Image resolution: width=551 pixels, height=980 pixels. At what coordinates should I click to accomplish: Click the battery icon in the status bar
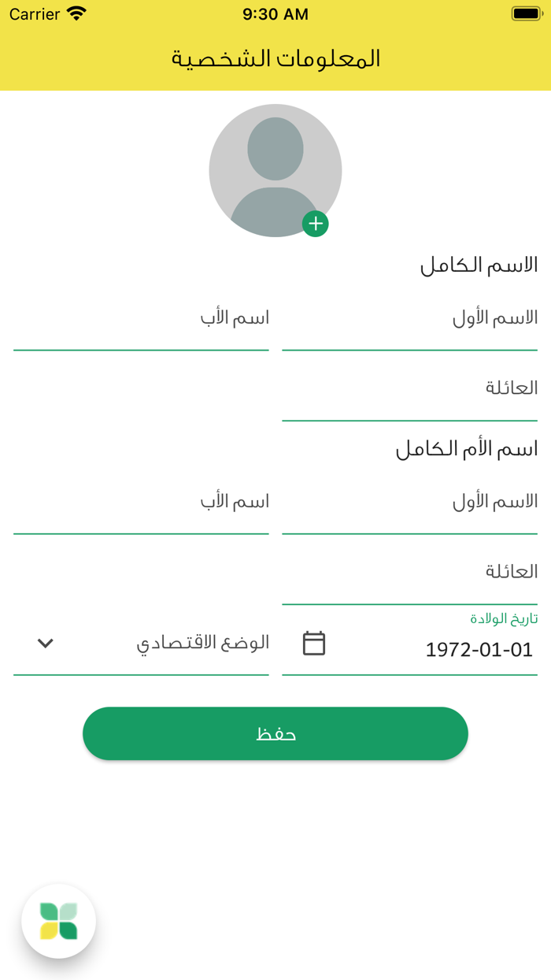524,13
